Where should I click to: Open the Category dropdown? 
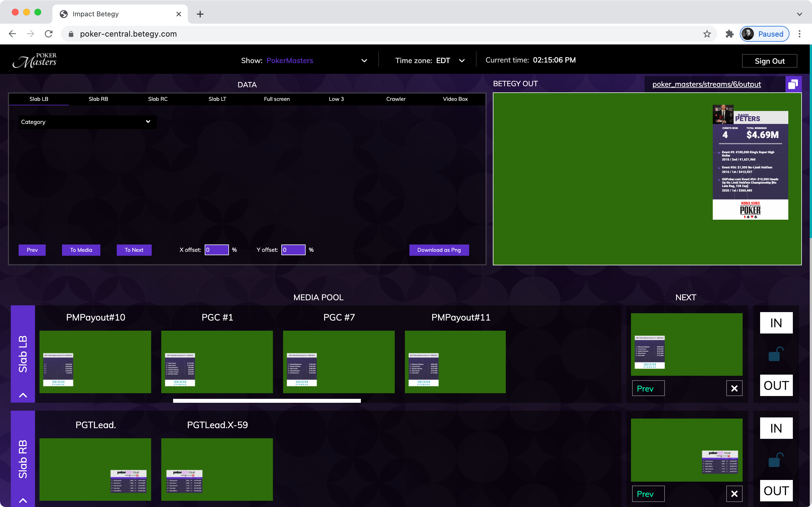(x=87, y=122)
